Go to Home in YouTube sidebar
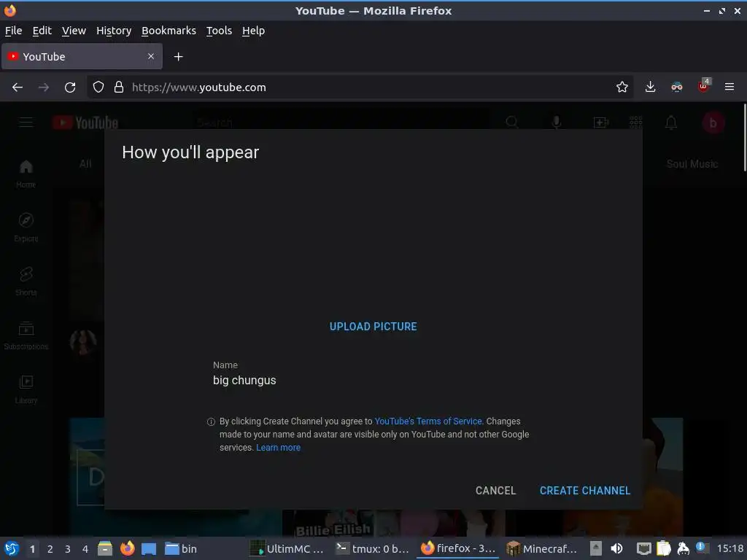 [26, 174]
